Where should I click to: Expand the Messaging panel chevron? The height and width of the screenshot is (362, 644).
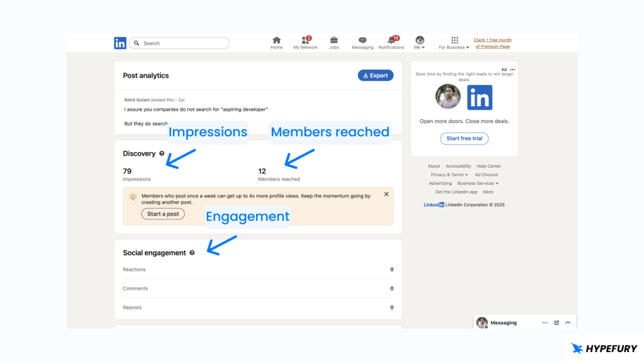(x=568, y=322)
